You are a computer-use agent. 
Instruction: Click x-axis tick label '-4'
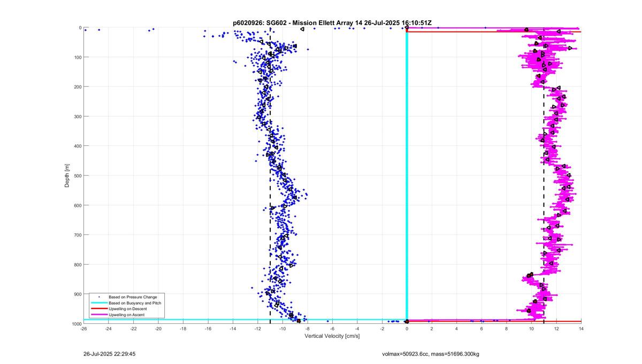coord(357,329)
